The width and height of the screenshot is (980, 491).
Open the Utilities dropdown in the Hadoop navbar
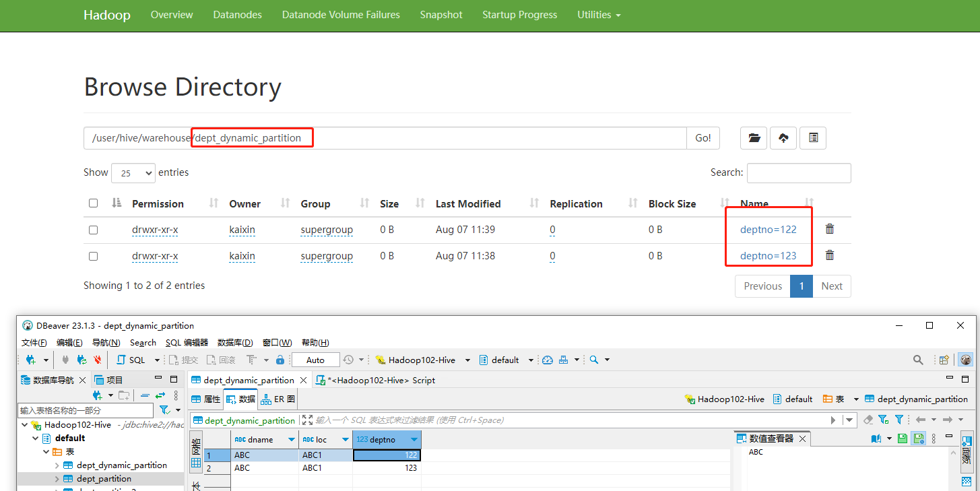599,15
